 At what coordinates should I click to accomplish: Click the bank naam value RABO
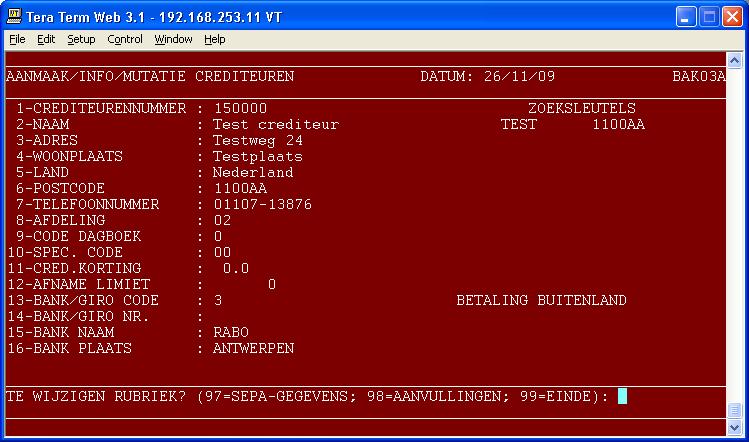click(x=231, y=332)
